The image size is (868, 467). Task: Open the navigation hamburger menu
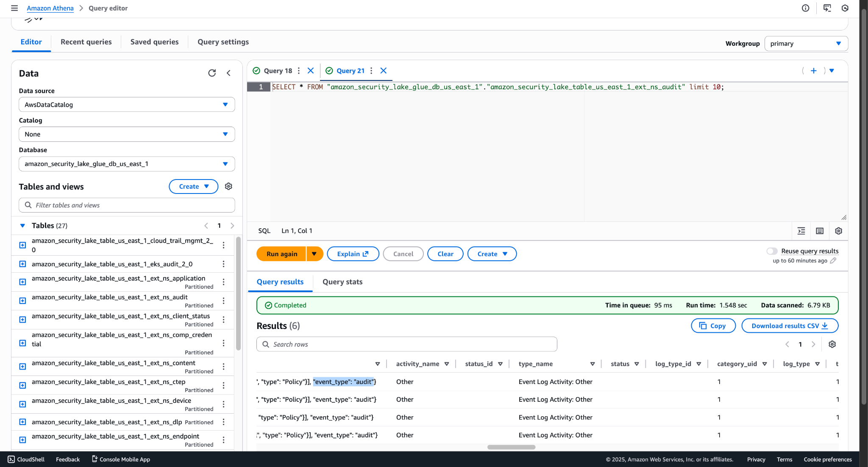tap(14, 8)
